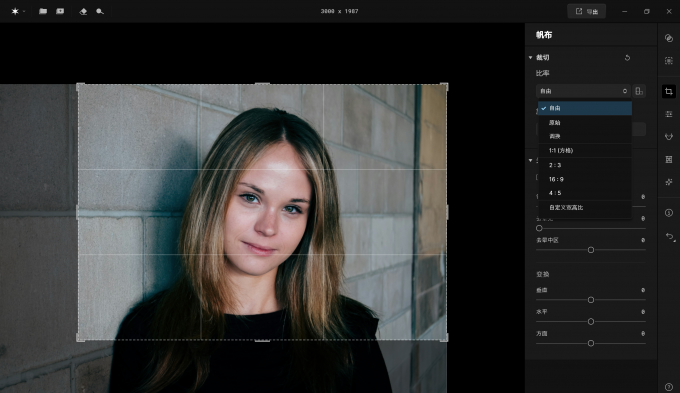Open the sliders adjustments icon in sidebar

point(669,114)
